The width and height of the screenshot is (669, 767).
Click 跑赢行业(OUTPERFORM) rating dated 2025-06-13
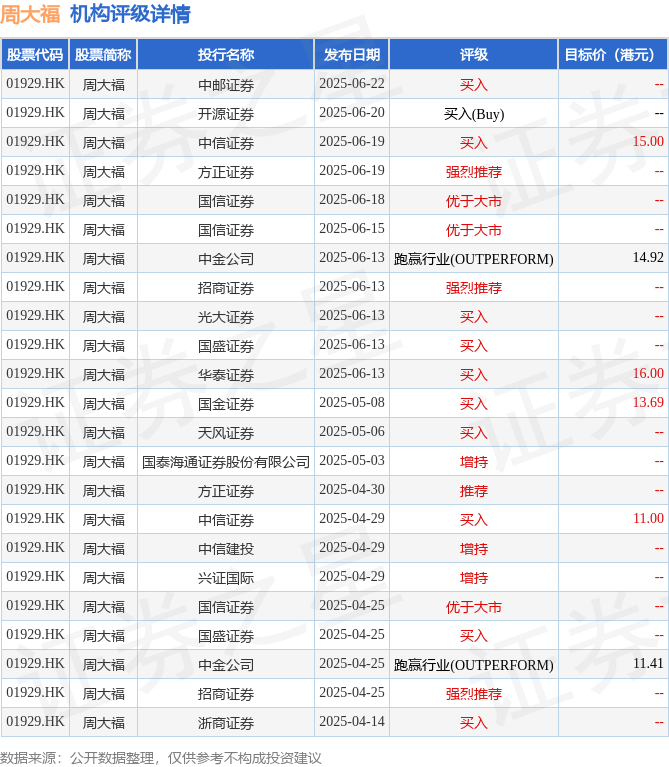473,259
